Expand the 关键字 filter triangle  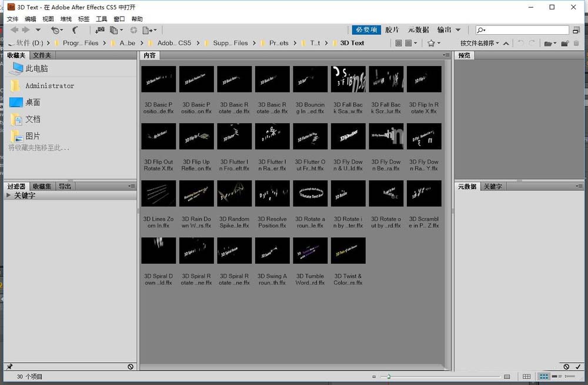(x=8, y=195)
